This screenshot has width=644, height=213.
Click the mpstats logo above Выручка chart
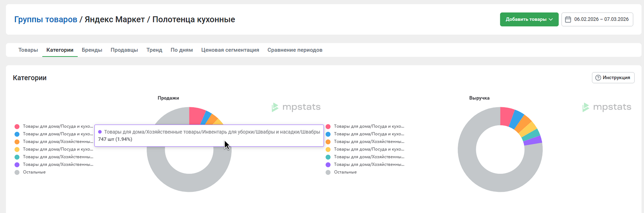(x=607, y=107)
